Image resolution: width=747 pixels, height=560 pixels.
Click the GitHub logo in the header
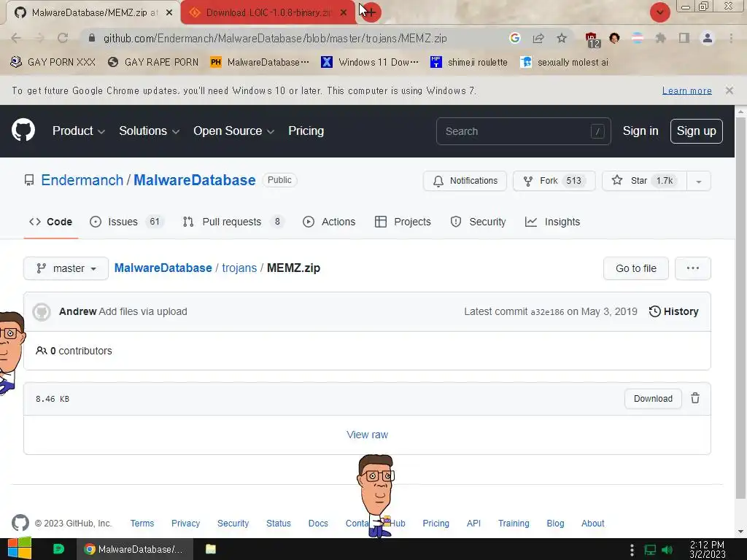point(23,130)
